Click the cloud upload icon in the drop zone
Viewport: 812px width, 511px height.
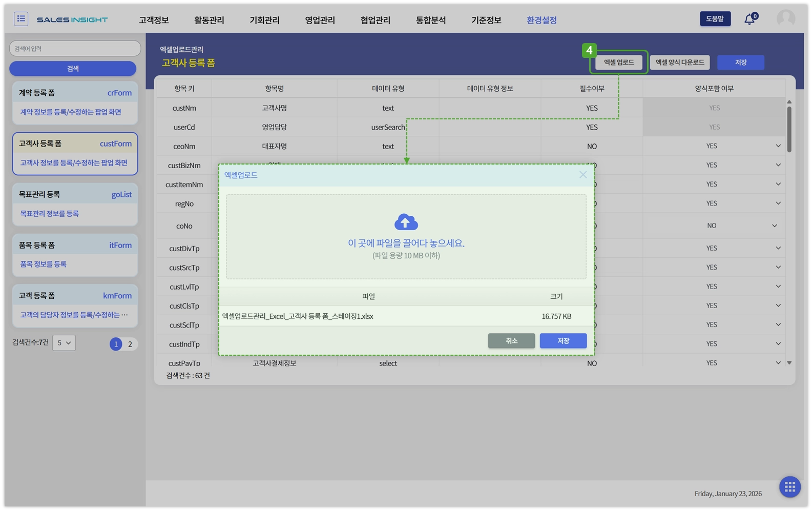[x=406, y=222]
